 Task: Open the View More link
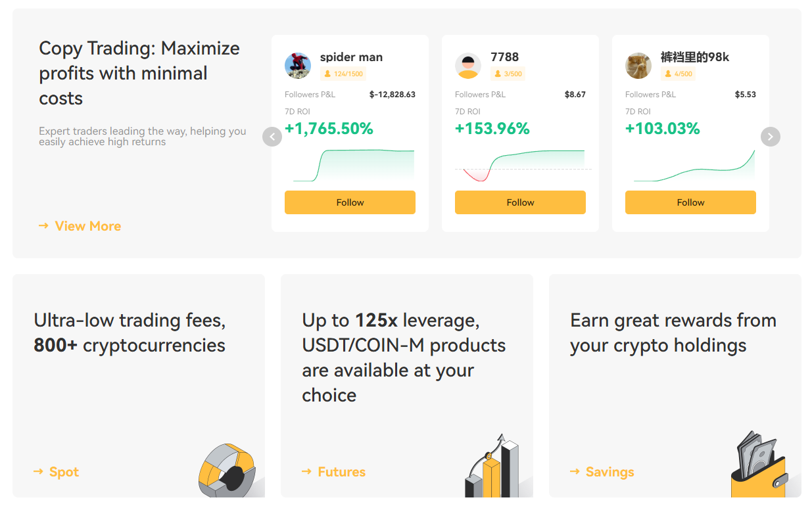pyautogui.click(x=80, y=226)
